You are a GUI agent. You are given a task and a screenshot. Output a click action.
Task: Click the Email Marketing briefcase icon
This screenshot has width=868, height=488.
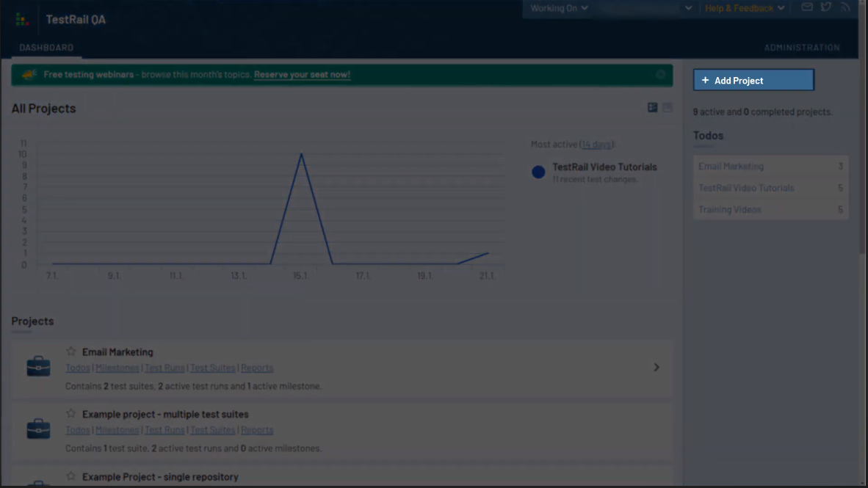38,366
